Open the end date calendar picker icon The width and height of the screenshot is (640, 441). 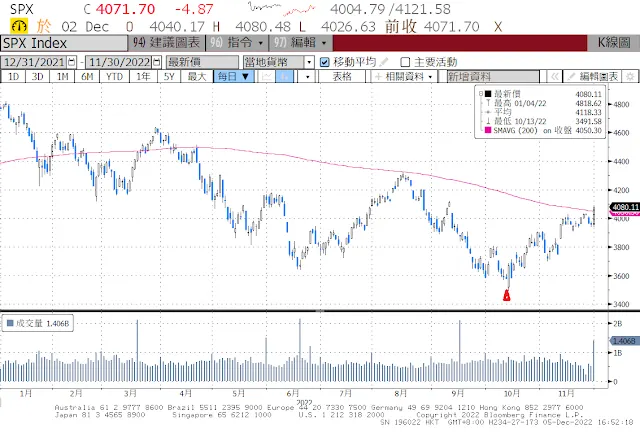157,62
